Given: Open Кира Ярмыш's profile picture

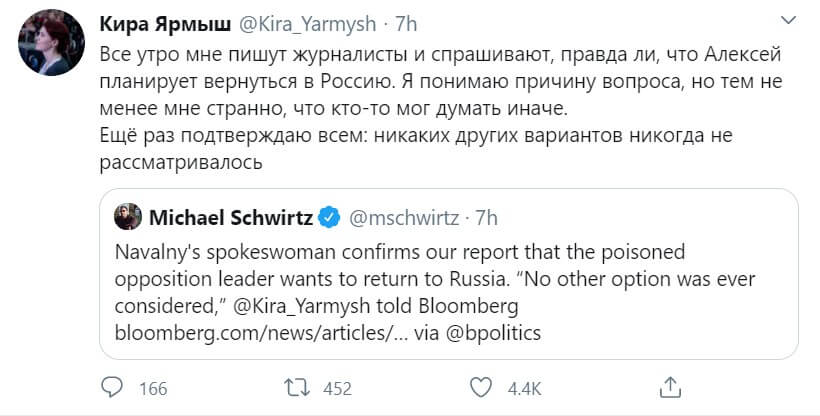Looking at the screenshot, I should (49, 41).
